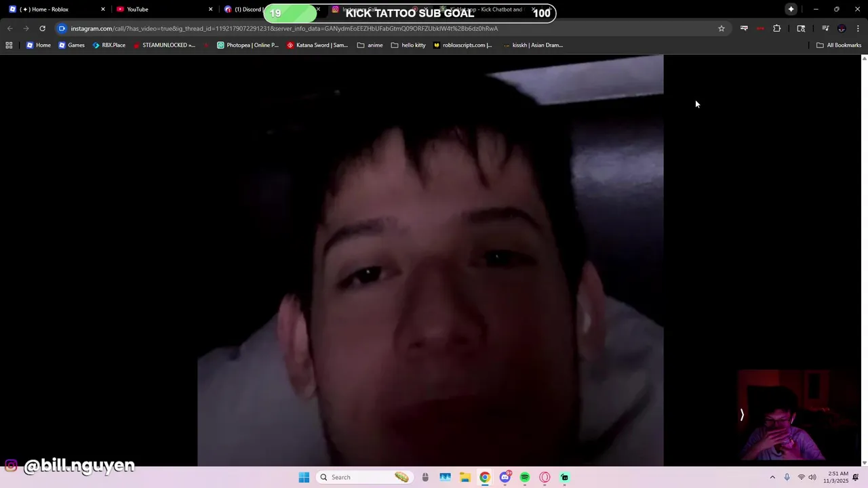Viewport: 868px width, 488px height.
Task: Go forward to next page
Action: coord(26,28)
